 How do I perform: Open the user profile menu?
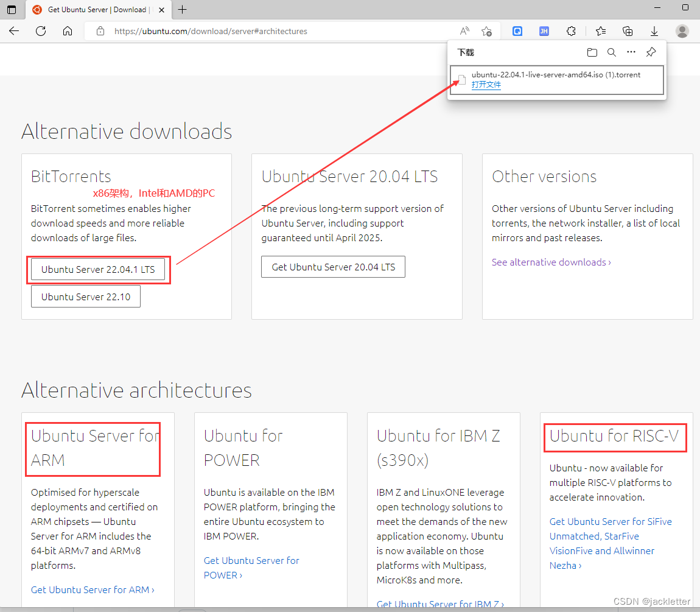[x=682, y=31]
